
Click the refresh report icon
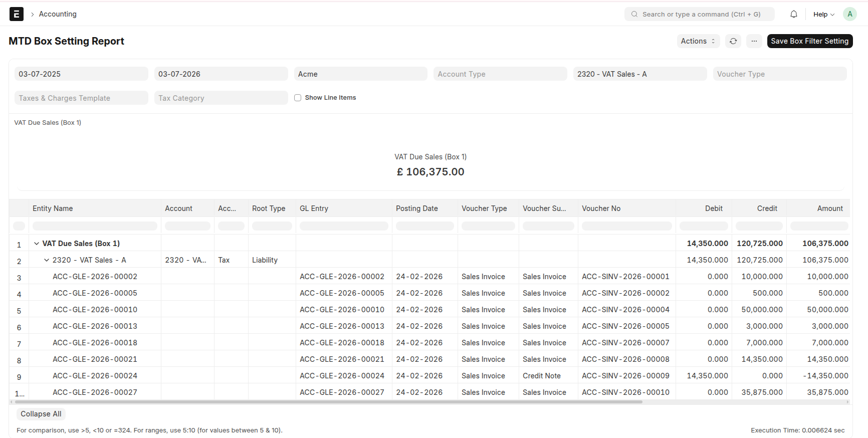tap(733, 41)
